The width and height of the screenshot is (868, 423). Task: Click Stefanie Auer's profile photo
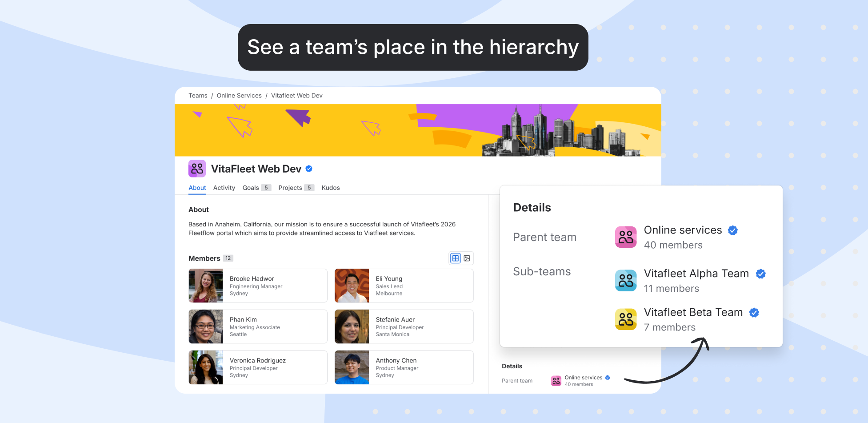pyautogui.click(x=352, y=326)
